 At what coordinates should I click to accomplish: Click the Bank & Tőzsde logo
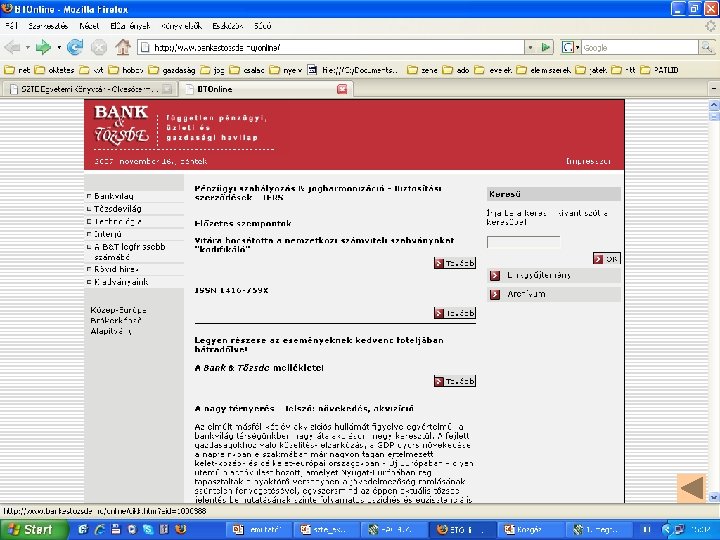point(121,124)
